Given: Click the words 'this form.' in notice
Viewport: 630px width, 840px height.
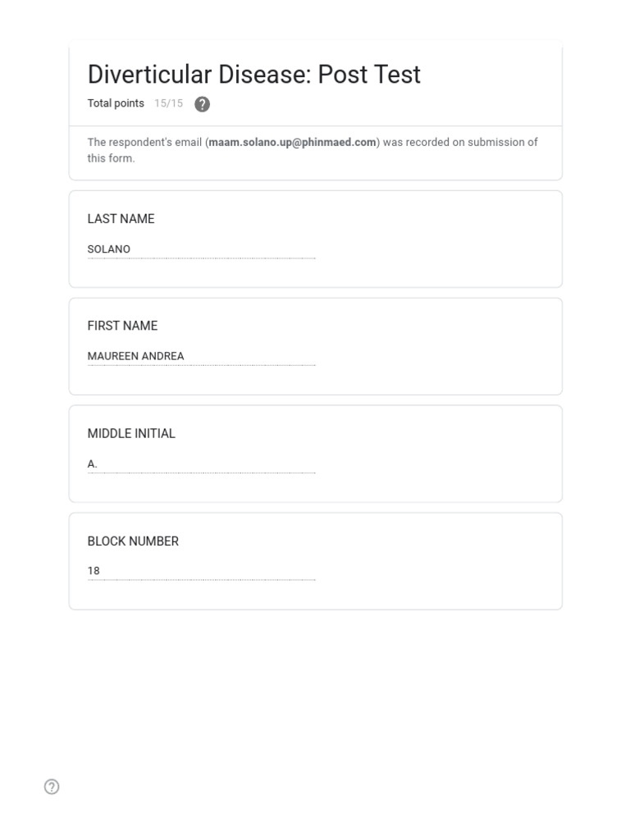Looking at the screenshot, I should [111, 158].
